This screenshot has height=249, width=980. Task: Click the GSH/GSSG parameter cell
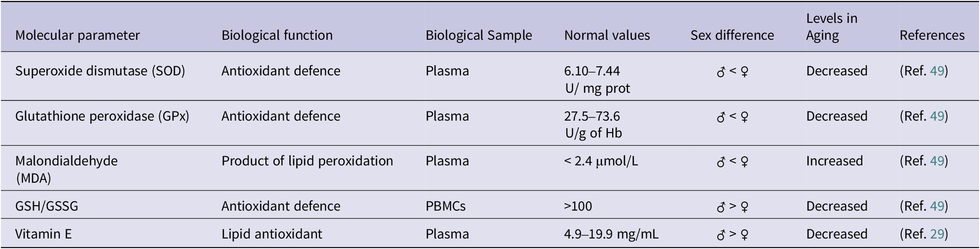(47, 207)
